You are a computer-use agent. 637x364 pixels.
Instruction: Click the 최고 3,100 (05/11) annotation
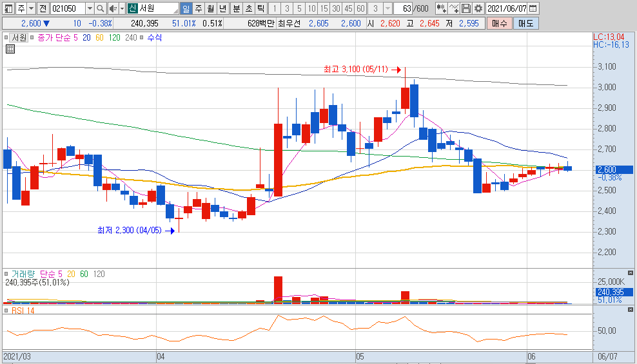356,70
